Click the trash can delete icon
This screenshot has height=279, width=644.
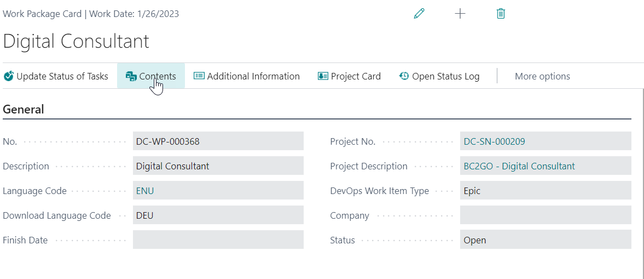coord(501,14)
